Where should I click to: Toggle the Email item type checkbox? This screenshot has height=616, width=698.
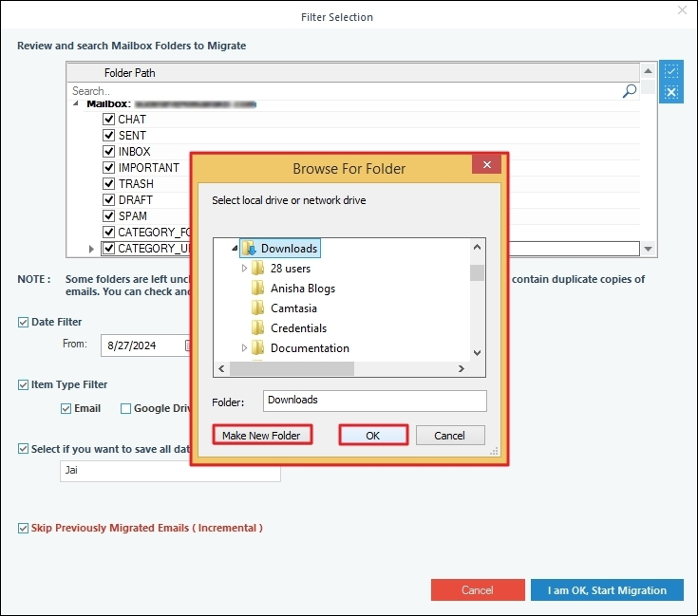point(66,408)
